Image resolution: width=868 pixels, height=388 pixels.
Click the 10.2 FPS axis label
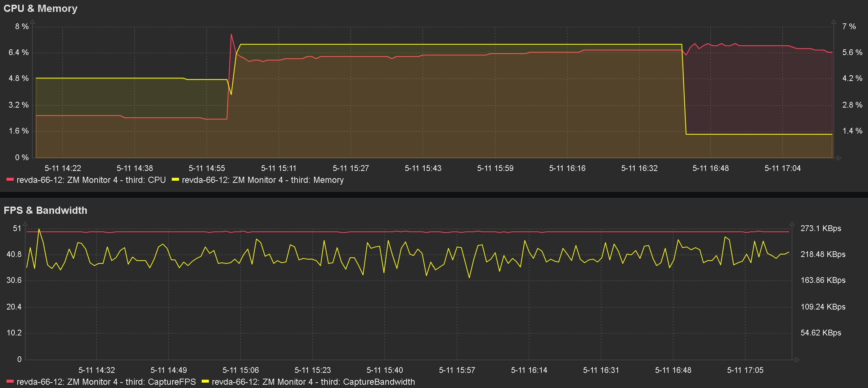click(x=14, y=333)
